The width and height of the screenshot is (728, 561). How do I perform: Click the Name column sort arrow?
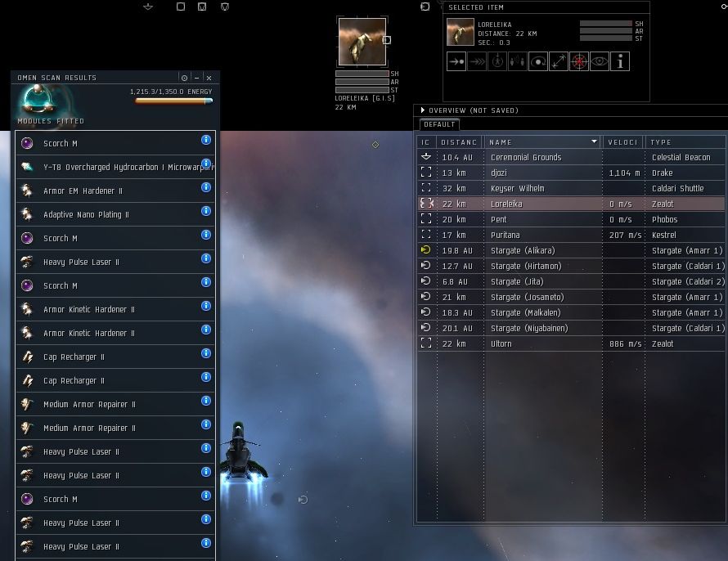pyautogui.click(x=594, y=141)
